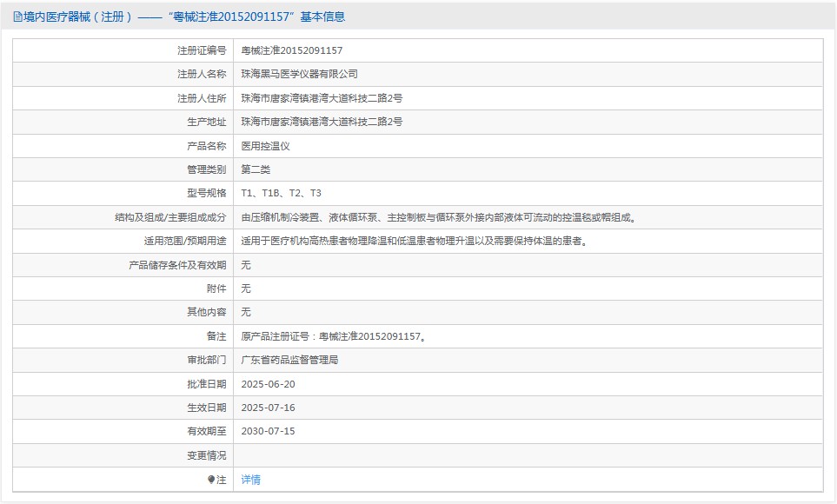837x504 pixels.
Task: Click the 结构及组成/主要组成成分 label
Action: tap(170, 217)
